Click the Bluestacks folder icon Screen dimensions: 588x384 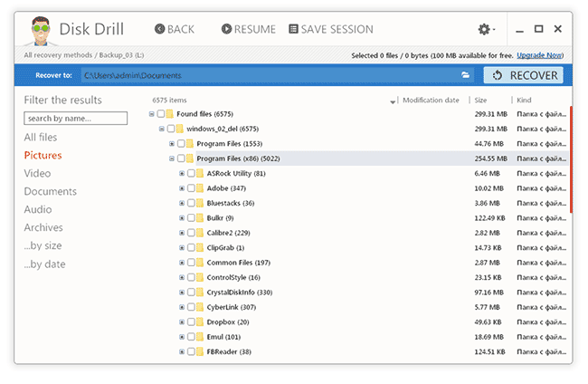point(200,203)
